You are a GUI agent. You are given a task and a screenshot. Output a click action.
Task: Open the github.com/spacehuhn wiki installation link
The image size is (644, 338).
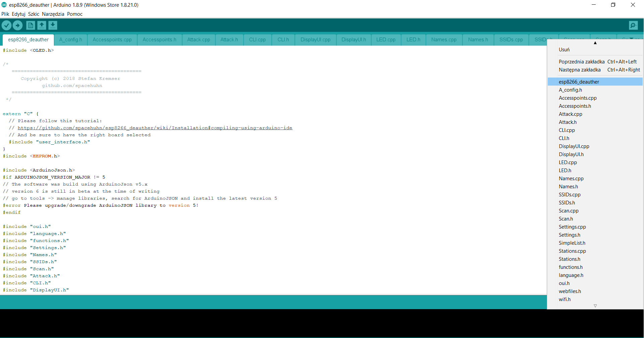[155, 128]
